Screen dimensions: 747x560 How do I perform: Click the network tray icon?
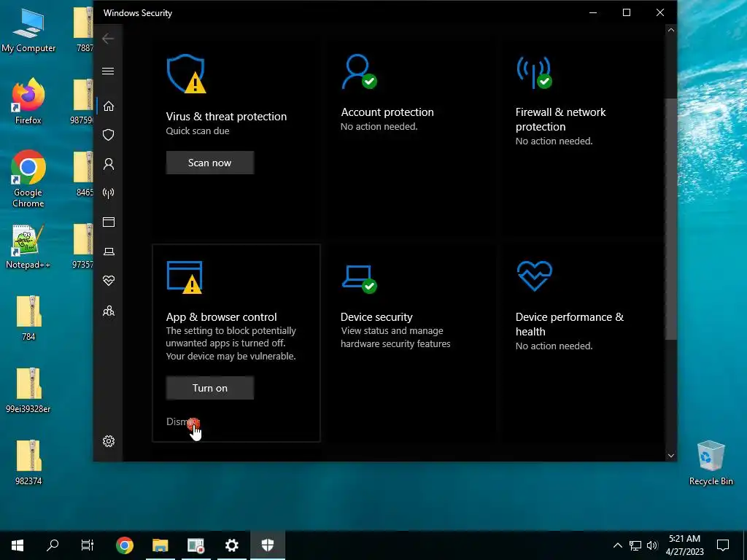click(635, 545)
